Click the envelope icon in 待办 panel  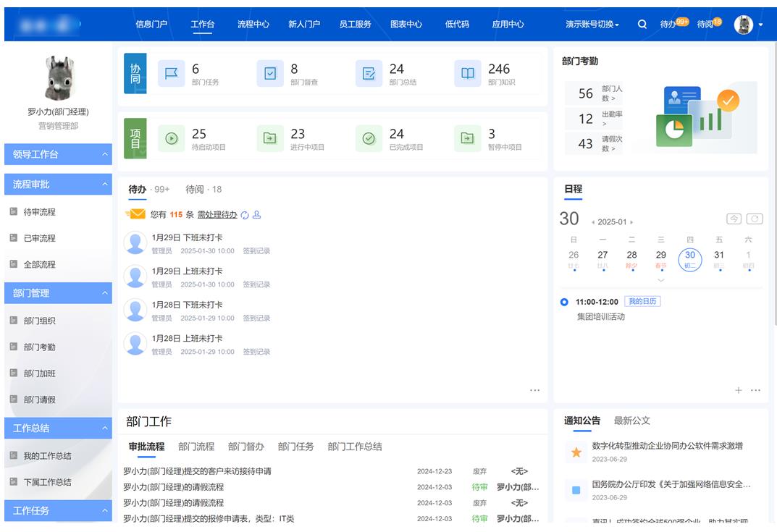tap(135, 214)
